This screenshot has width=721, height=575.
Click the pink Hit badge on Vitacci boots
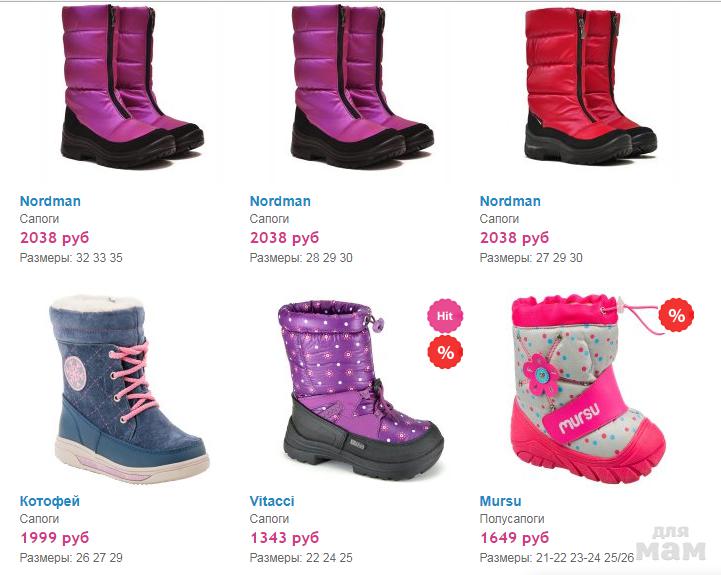tap(445, 316)
